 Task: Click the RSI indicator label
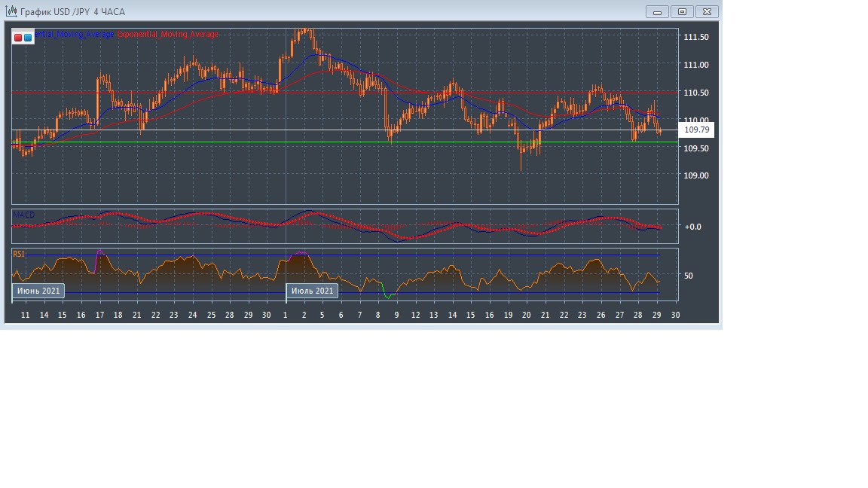pos(18,255)
